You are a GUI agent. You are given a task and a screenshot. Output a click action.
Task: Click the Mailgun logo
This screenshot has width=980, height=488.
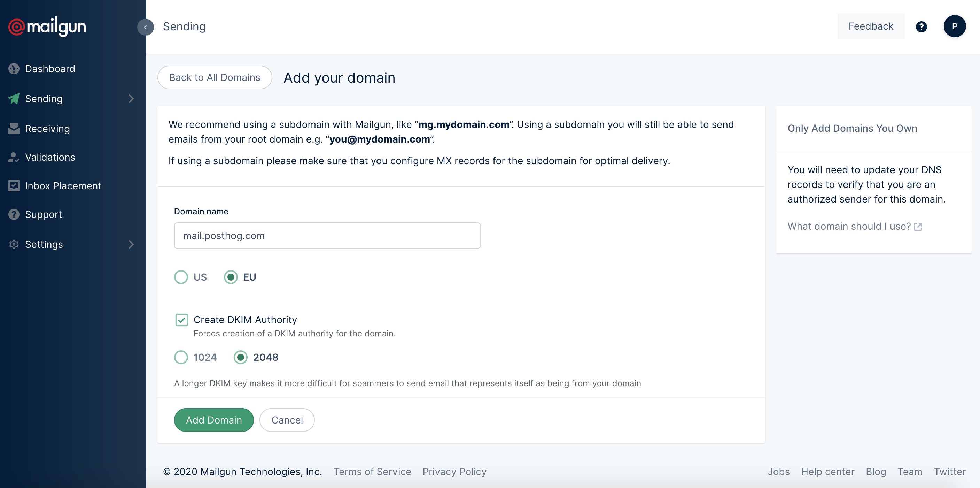(47, 26)
